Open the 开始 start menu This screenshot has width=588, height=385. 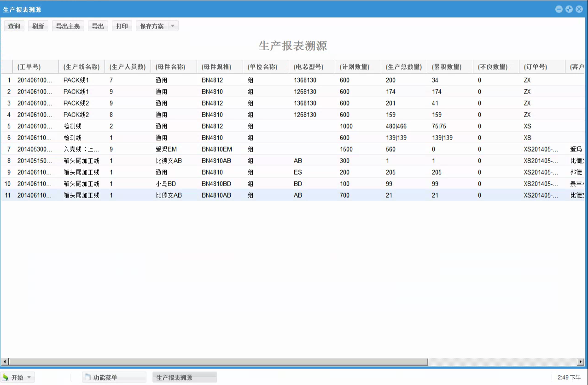tap(17, 378)
